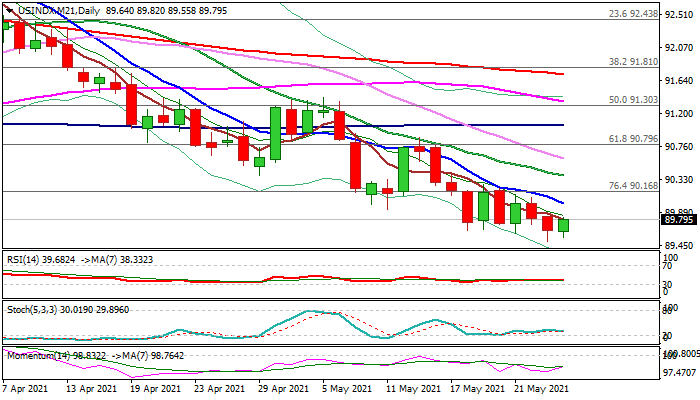
Task: Click the 11 May 2021 date label
Action: pos(413,389)
